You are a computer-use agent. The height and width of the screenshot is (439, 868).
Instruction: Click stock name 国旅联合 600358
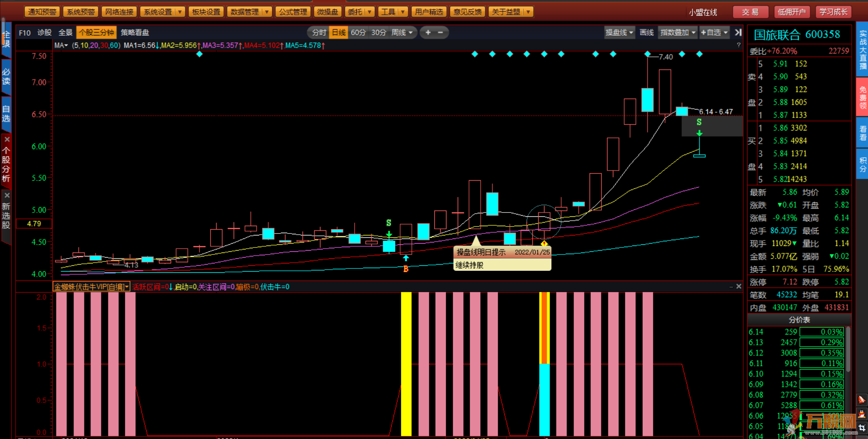coord(797,35)
